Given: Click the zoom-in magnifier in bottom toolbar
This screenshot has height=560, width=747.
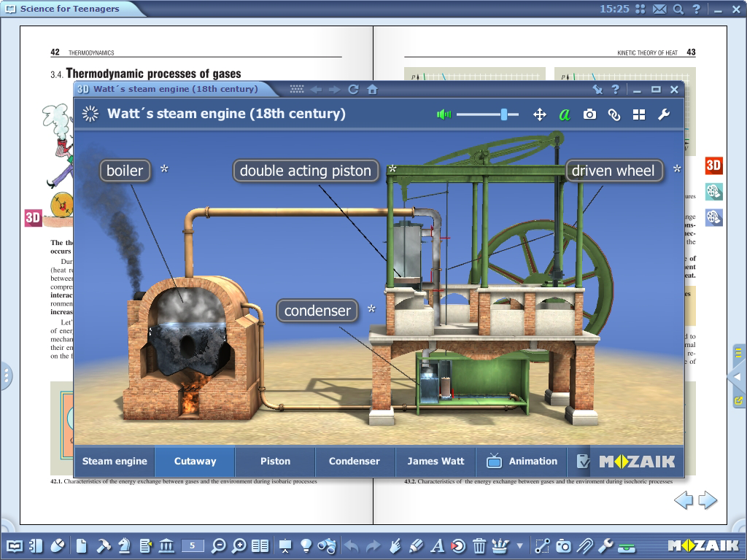Looking at the screenshot, I should pos(239,545).
